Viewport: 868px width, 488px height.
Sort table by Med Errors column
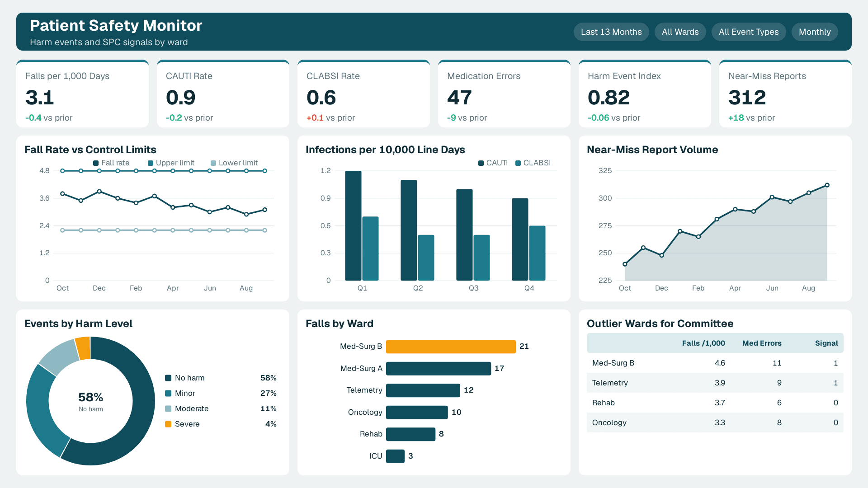tap(762, 343)
